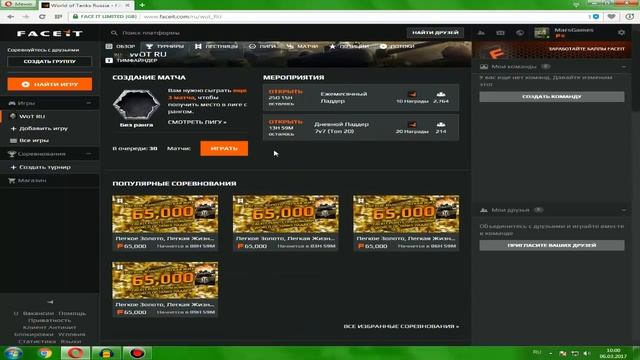
Task: Collapse the Мои друзья panel
Action: [x=624, y=210]
